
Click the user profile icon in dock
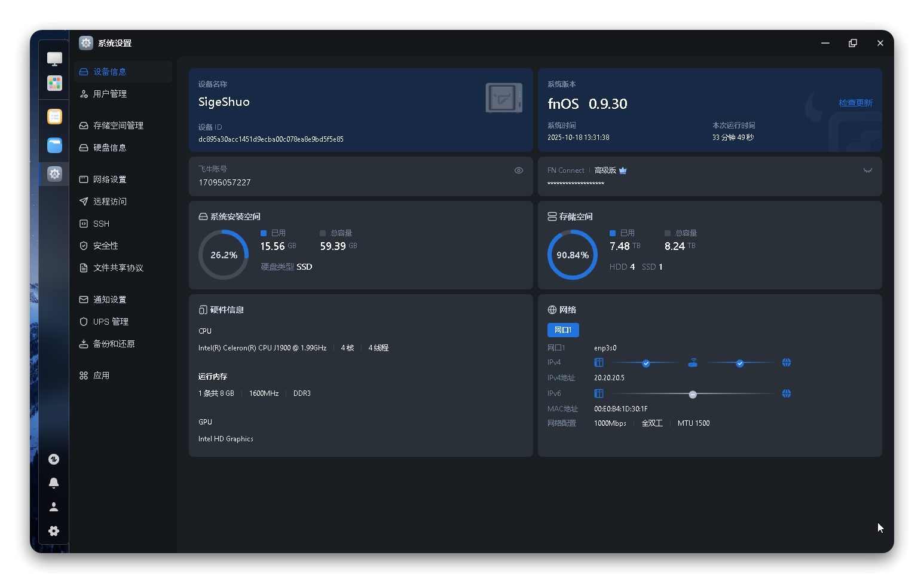point(54,507)
